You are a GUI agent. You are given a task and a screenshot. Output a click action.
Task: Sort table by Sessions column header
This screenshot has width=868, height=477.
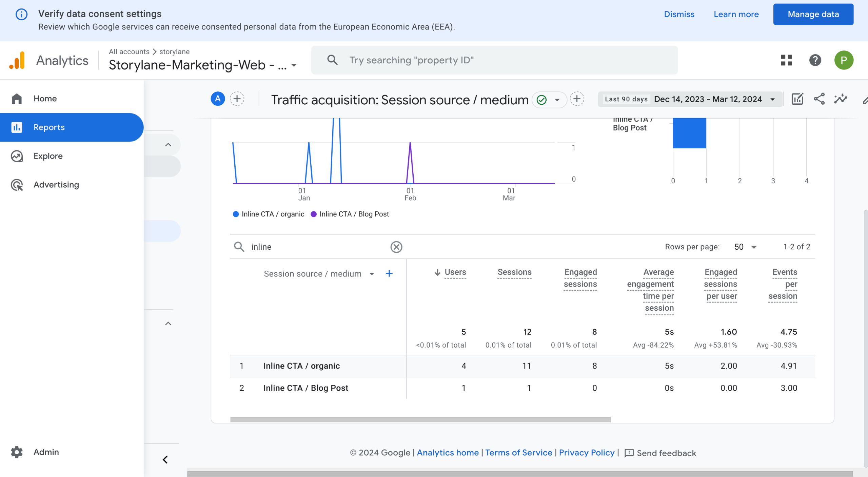514,272
